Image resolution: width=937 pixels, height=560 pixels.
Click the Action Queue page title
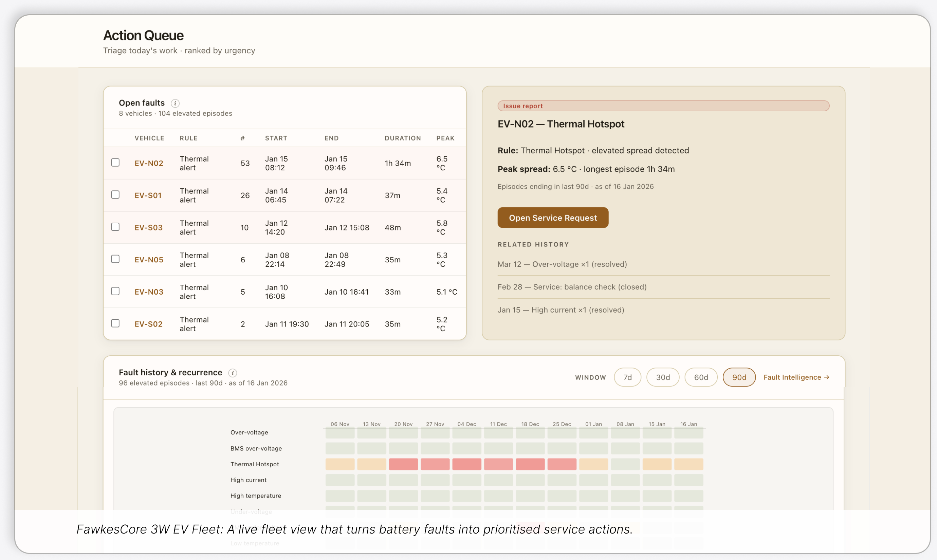143,36
